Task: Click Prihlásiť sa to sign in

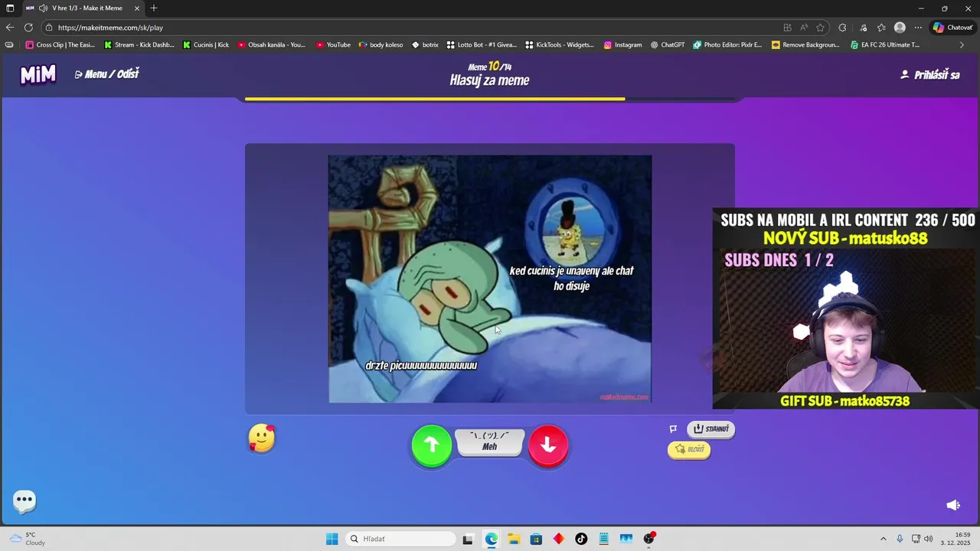Action: (x=929, y=74)
